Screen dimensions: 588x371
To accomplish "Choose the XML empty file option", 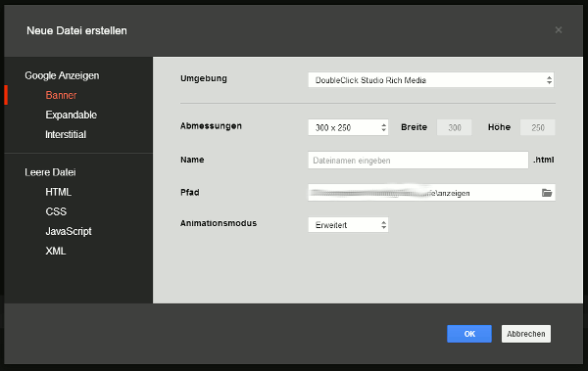I will pos(56,251).
